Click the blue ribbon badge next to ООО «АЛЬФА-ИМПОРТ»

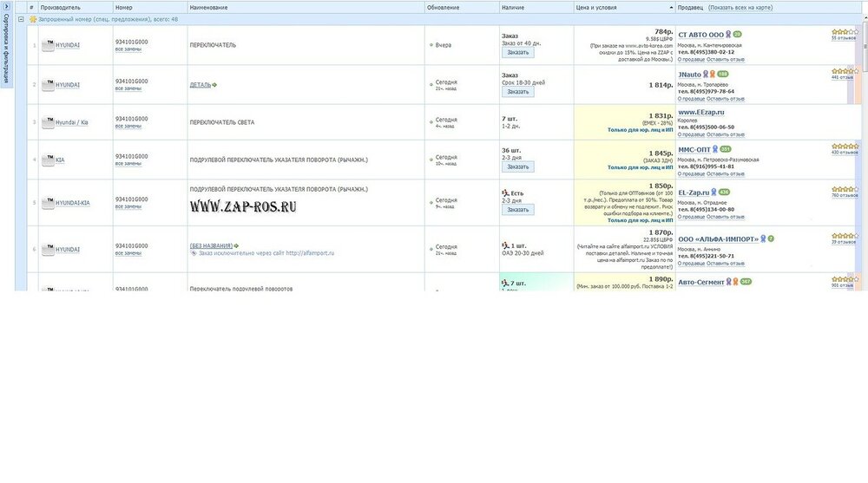pyautogui.click(x=763, y=239)
